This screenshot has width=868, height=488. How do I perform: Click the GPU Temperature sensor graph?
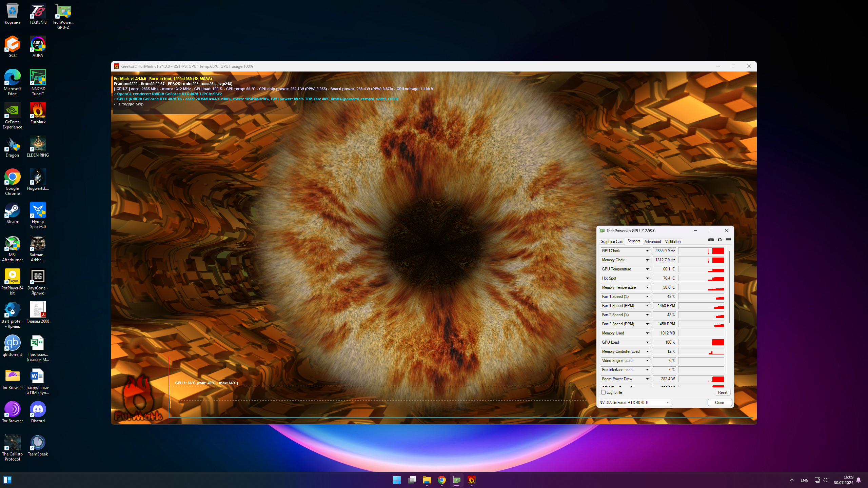[x=701, y=269]
